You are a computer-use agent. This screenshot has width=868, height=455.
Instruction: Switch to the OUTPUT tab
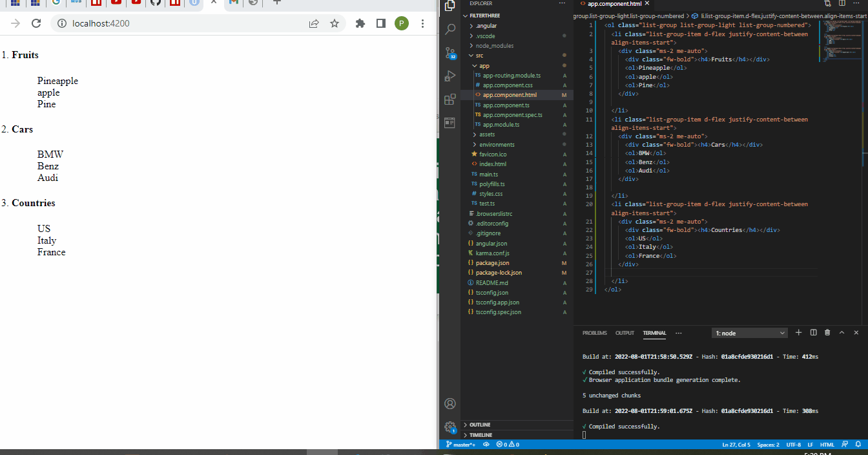(625, 333)
